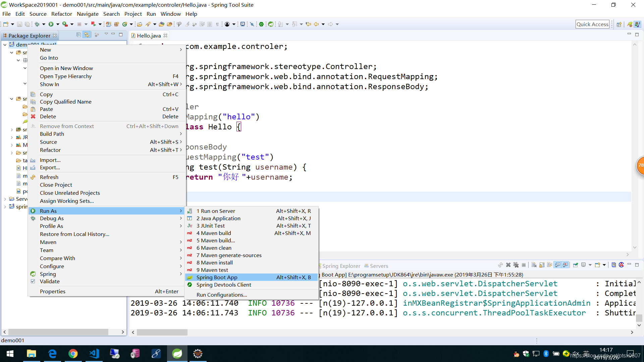This screenshot has height=362, width=644.
Task: Open dropdown arrow beside Run button
Action: pyautogui.click(x=58, y=24)
